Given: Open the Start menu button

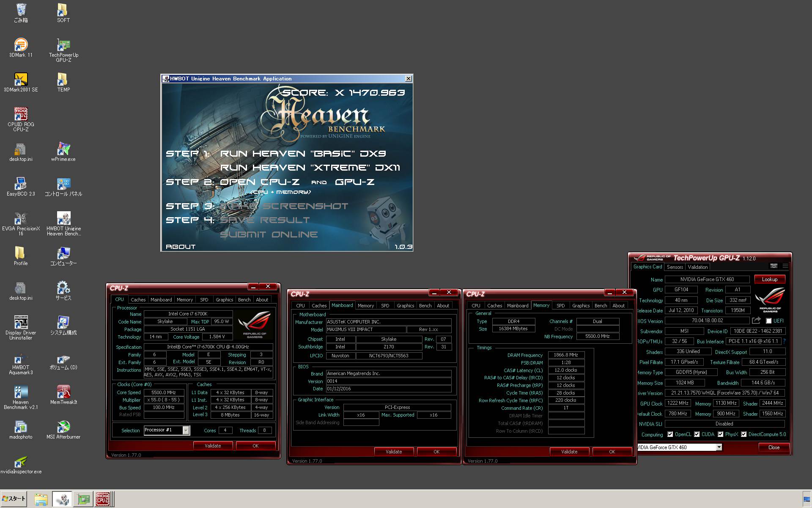Looking at the screenshot, I should [x=14, y=499].
